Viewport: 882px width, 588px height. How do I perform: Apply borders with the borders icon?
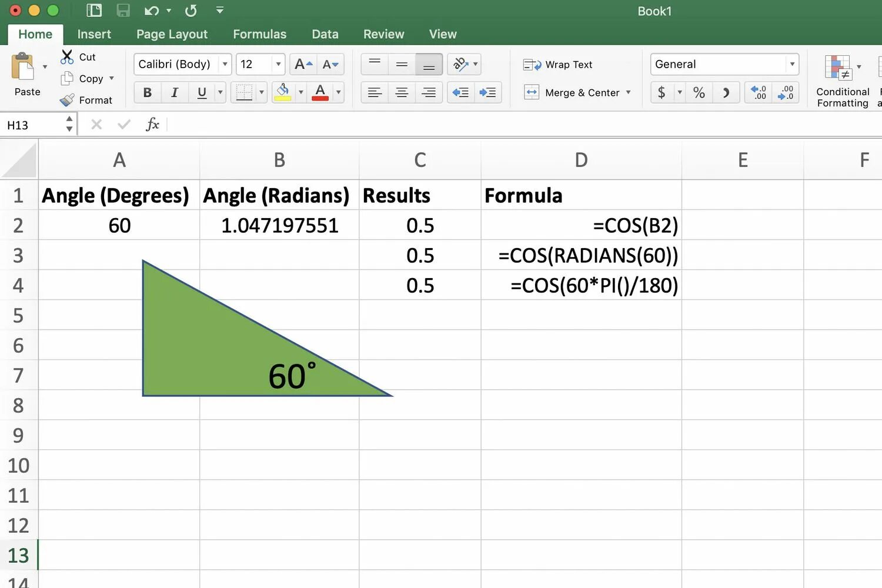244,92
